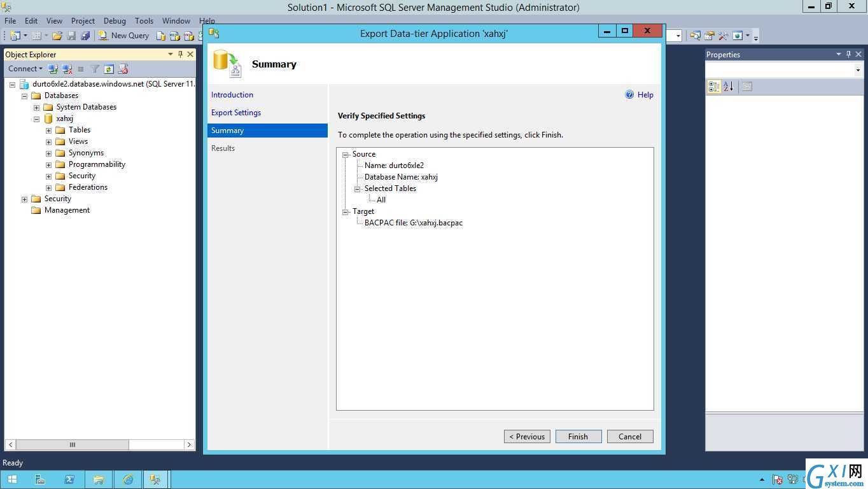The height and width of the screenshot is (489, 868).
Task: Click the Analysis Services DMX Query icon
Action: tap(188, 36)
